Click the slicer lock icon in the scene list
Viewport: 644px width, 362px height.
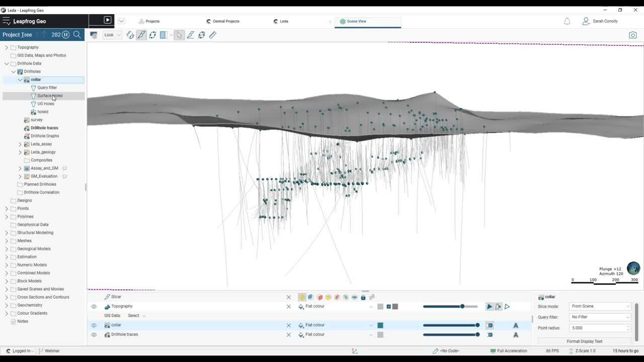(363, 297)
